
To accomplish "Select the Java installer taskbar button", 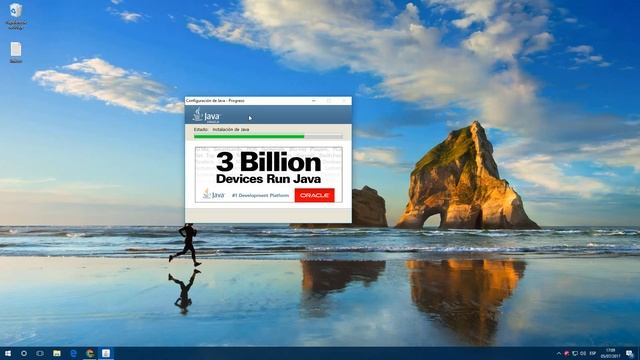I will [x=106, y=353].
